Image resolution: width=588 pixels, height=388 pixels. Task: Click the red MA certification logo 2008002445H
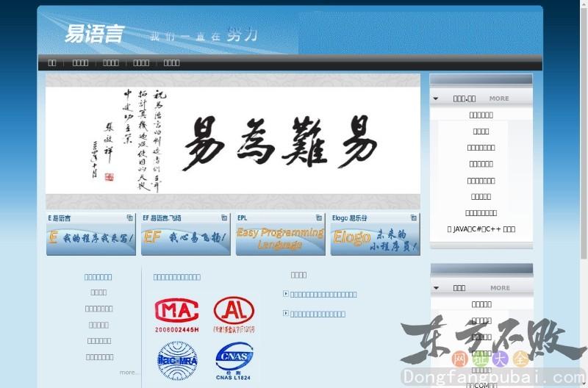point(176,315)
